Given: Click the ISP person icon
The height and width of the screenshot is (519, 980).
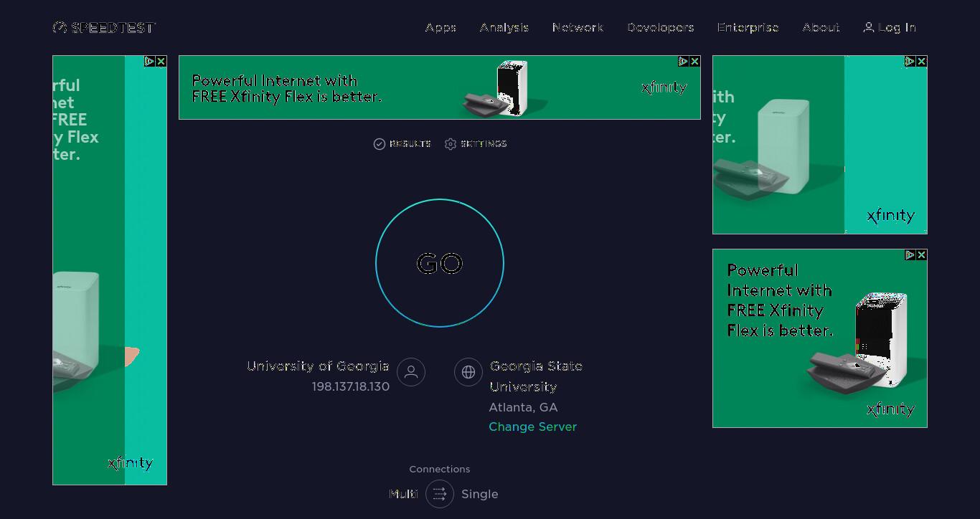Looking at the screenshot, I should coord(411,372).
